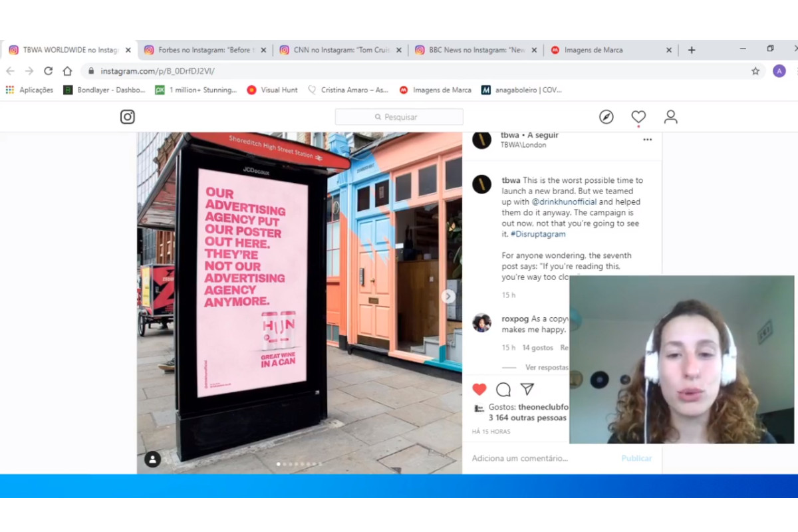The image size is (798, 532).
Task: Click the address bar URL
Action: (158, 71)
